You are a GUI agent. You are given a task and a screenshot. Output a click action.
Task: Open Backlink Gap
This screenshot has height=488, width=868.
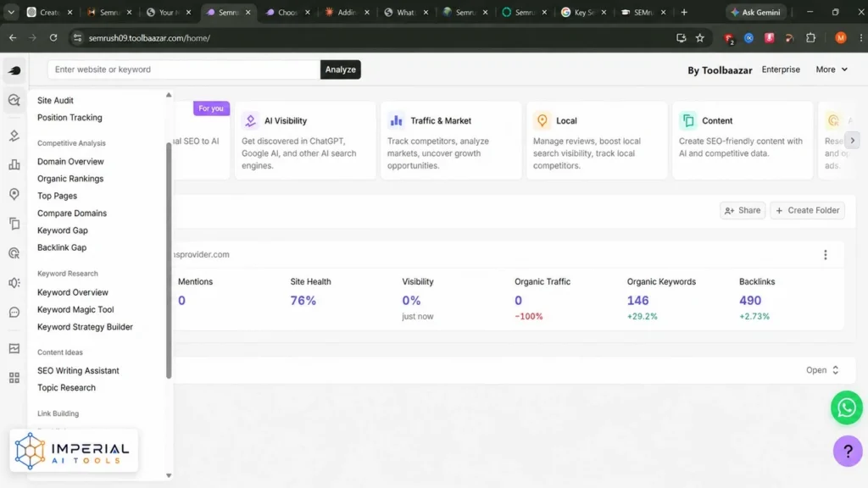pyautogui.click(x=62, y=247)
